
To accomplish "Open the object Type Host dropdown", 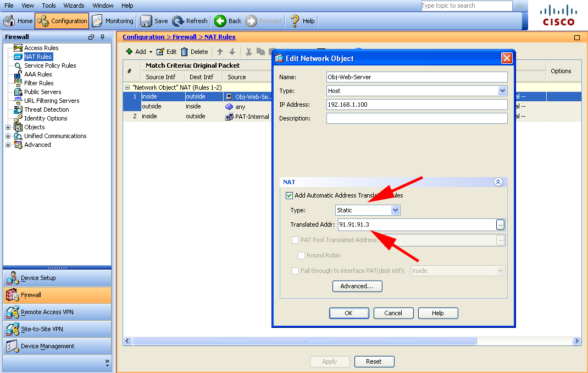I will tap(502, 91).
